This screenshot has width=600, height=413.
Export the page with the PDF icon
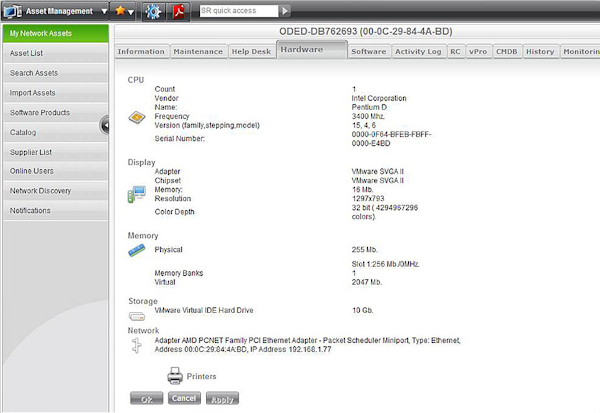click(178, 11)
